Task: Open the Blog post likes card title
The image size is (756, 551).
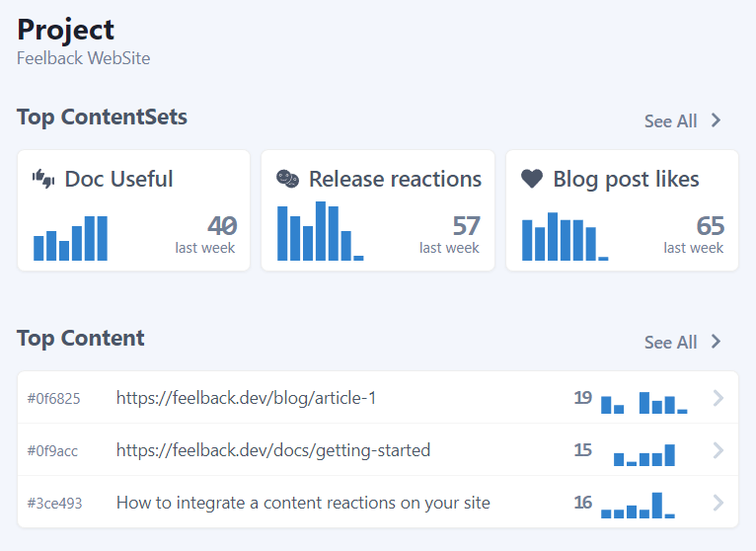Action: tap(626, 179)
